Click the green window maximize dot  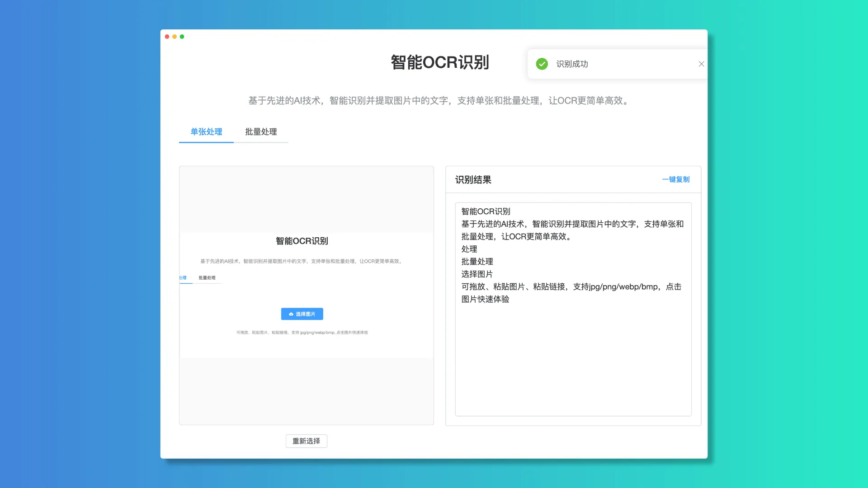[182, 37]
